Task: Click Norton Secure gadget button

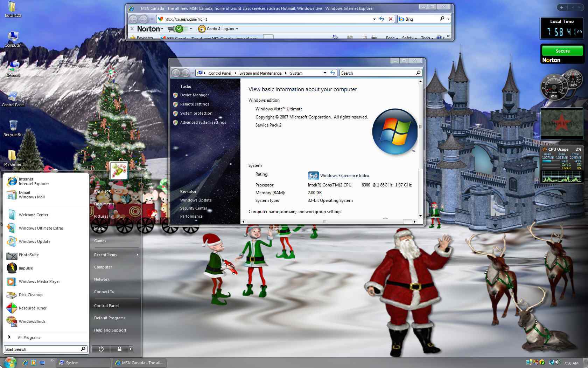Action: pos(562,51)
